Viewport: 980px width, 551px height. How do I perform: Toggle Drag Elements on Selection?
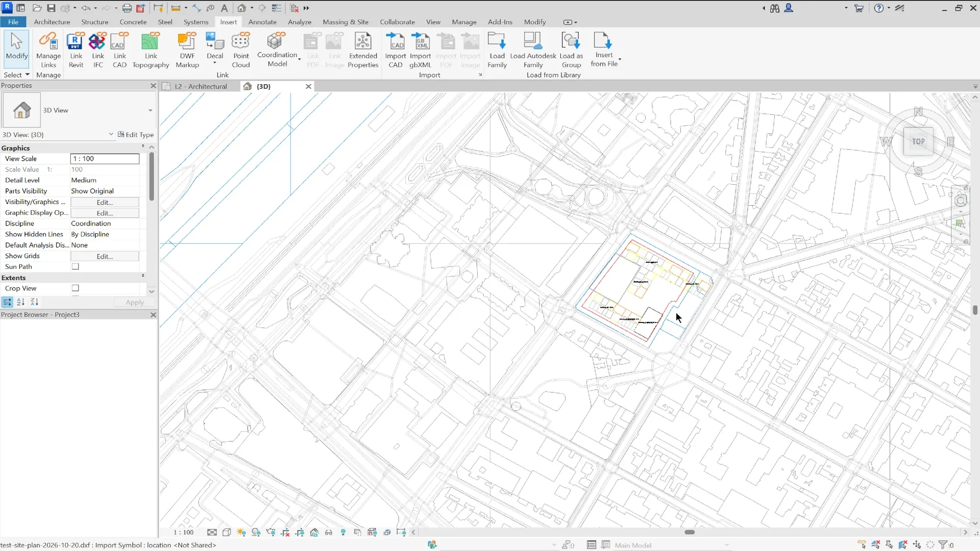[917, 545]
